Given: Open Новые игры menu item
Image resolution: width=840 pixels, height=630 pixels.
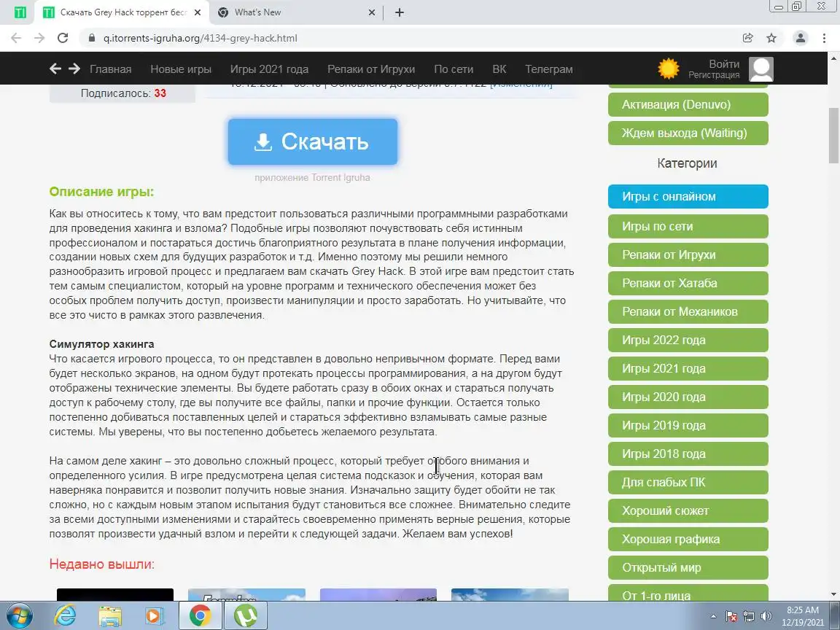Looking at the screenshot, I should pos(181,69).
